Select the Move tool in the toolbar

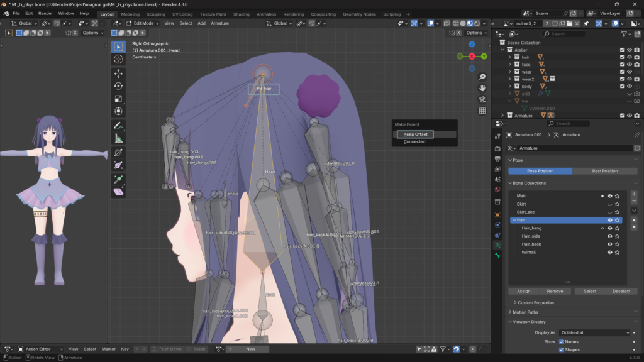118,73
